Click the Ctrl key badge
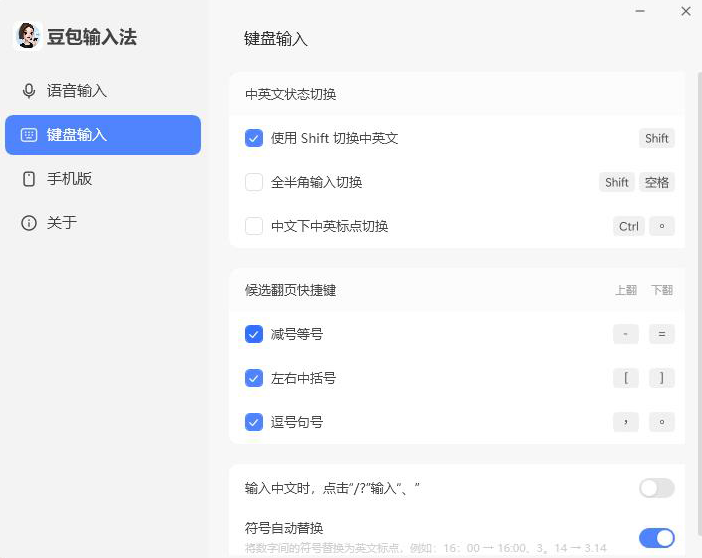 click(x=629, y=226)
